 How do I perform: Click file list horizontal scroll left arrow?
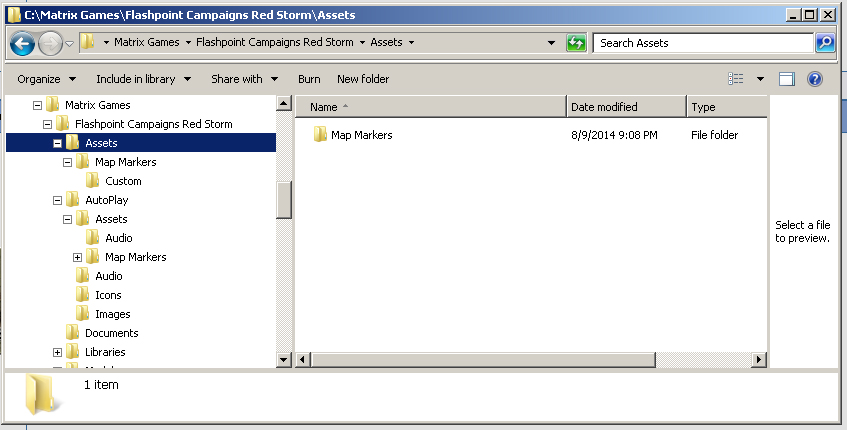302,359
